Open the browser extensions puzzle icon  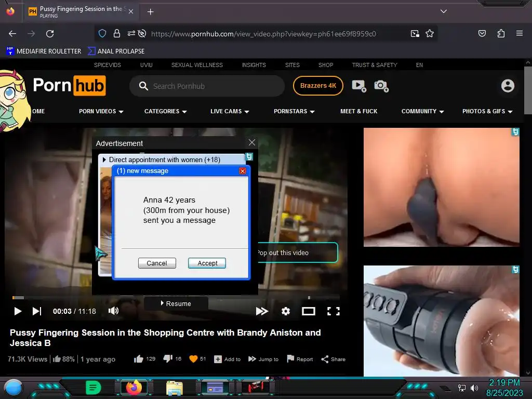pyautogui.click(x=501, y=33)
